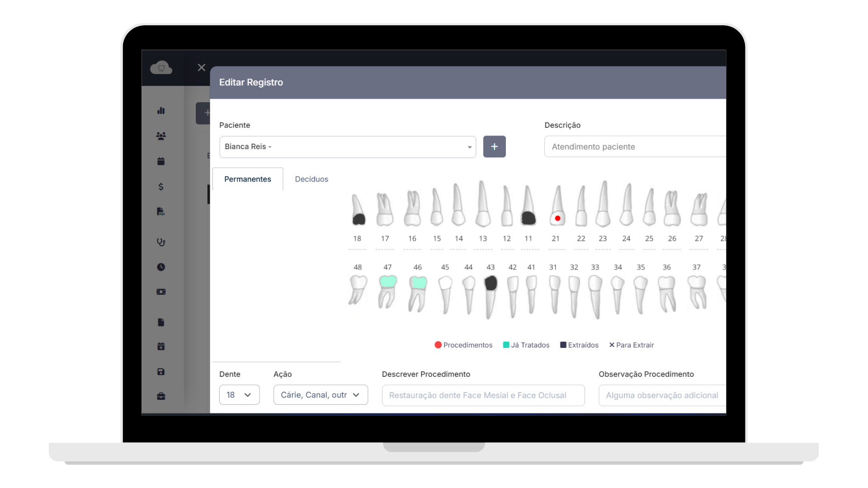
Task: Click the X close menu button
Action: click(x=202, y=68)
